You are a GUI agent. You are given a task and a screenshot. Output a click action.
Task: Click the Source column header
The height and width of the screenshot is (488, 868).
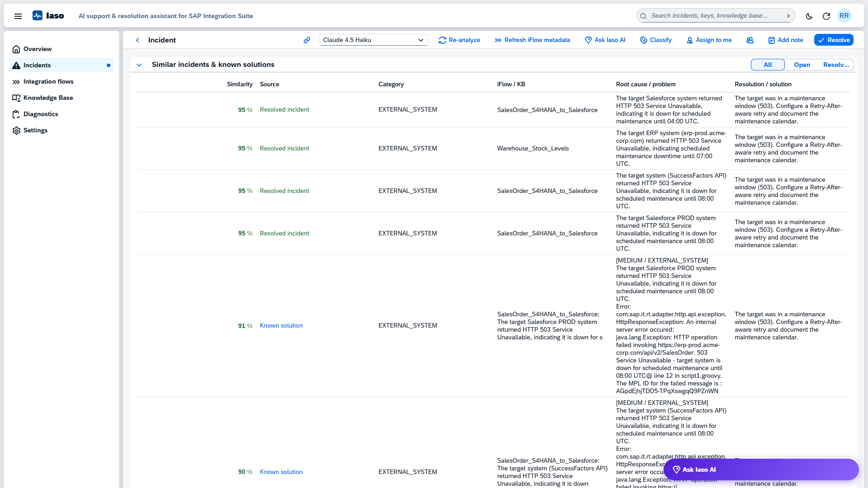tap(269, 84)
